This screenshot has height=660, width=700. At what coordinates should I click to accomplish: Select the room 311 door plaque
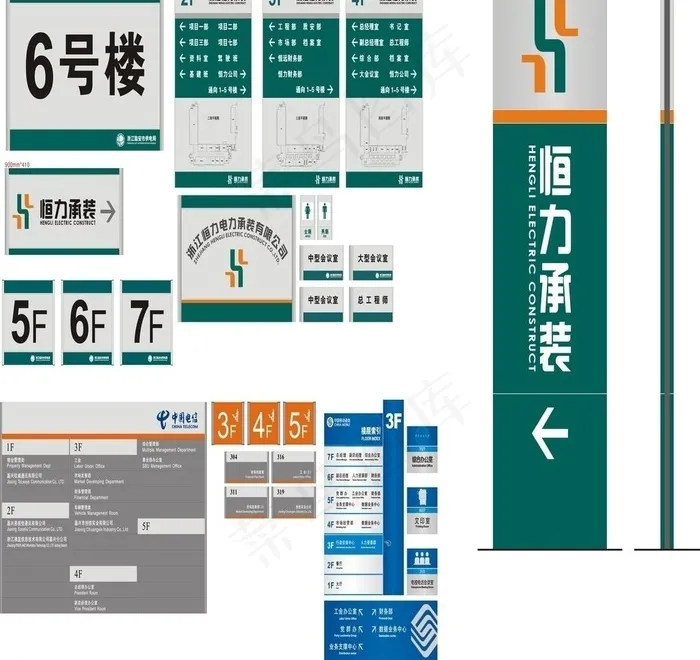246,502
